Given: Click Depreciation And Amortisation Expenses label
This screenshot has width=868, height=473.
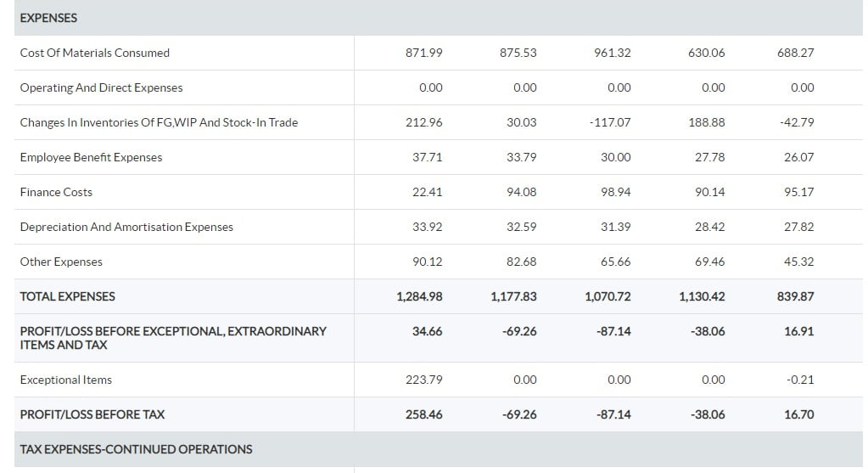Looking at the screenshot, I should (126, 227).
